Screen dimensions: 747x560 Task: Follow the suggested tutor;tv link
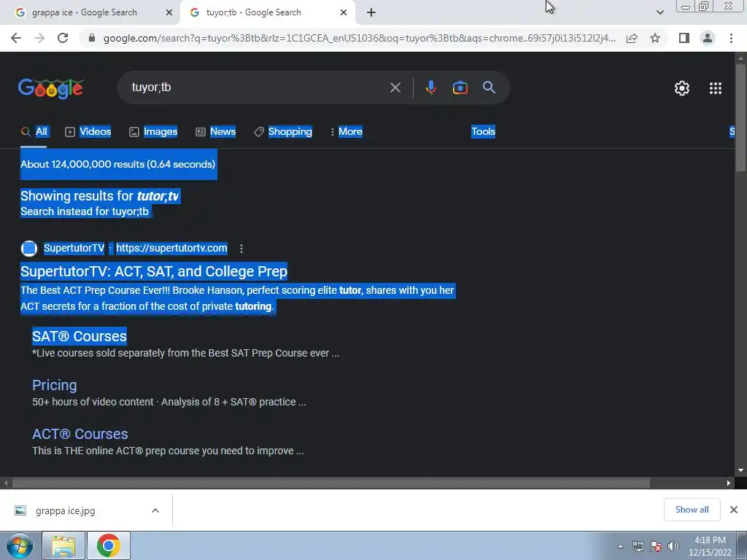point(158,195)
